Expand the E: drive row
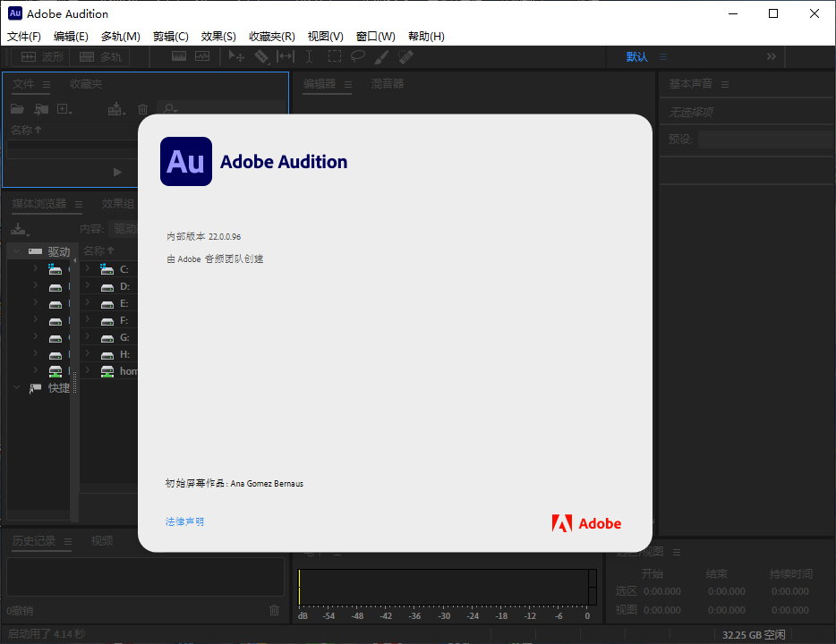This screenshot has width=836, height=644. point(88,302)
